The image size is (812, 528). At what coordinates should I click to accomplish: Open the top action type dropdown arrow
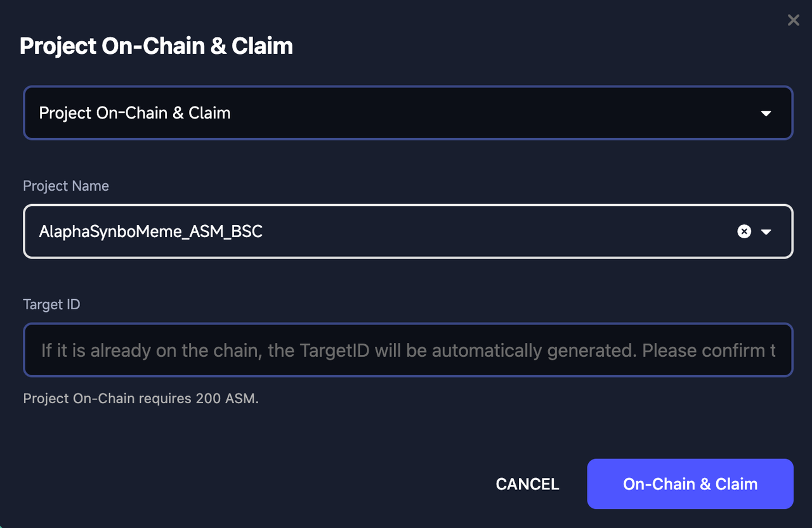tap(766, 113)
